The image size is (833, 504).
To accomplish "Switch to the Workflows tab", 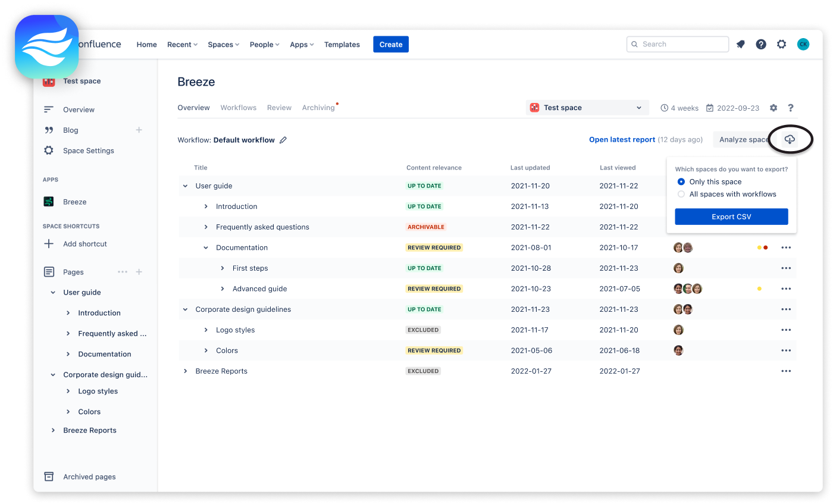I will [x=238, y=108].
